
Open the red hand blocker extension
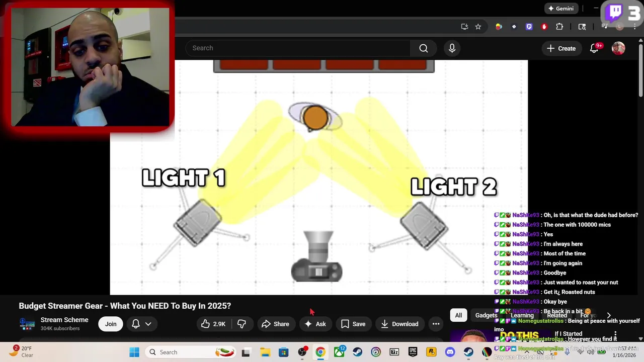(544, 27)
